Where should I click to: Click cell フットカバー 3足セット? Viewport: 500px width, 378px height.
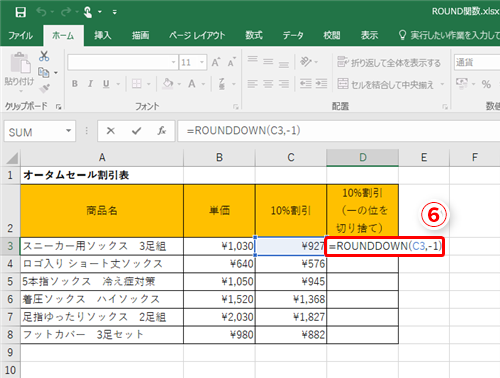point(102,335)
